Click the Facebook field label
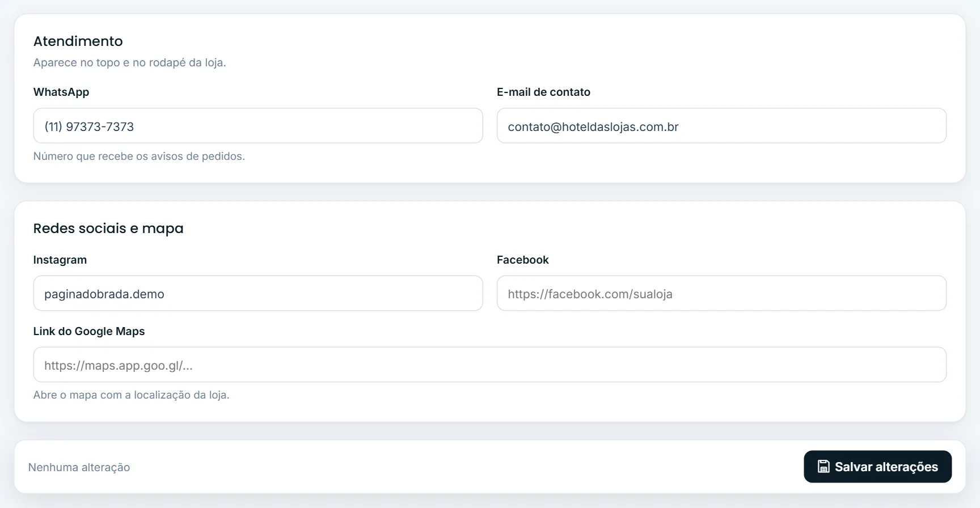 [523, 260]
